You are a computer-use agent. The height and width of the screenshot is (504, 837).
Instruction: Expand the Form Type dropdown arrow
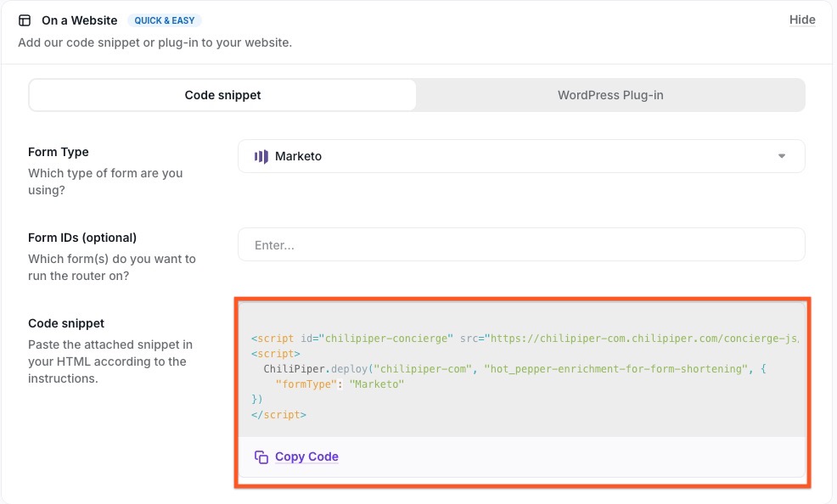[x=782, y=156]
